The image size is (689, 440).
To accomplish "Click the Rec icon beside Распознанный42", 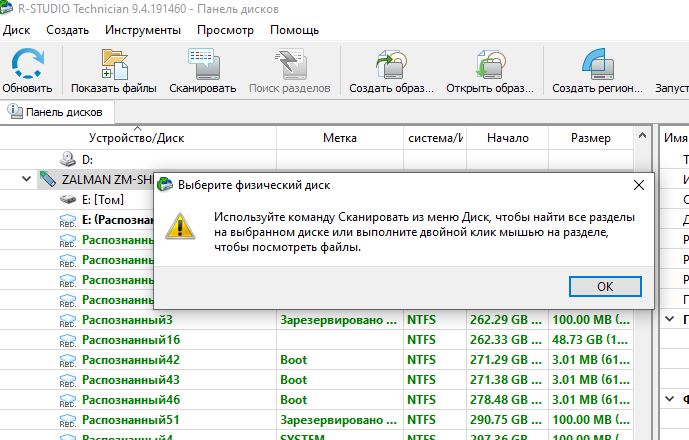I will 68,360.
